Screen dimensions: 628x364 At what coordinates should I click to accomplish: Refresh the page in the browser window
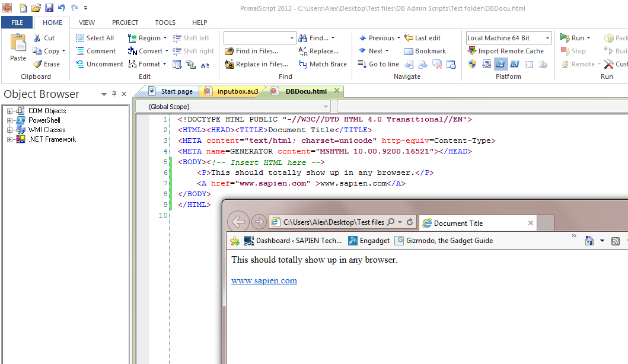[x=410, y=222]
